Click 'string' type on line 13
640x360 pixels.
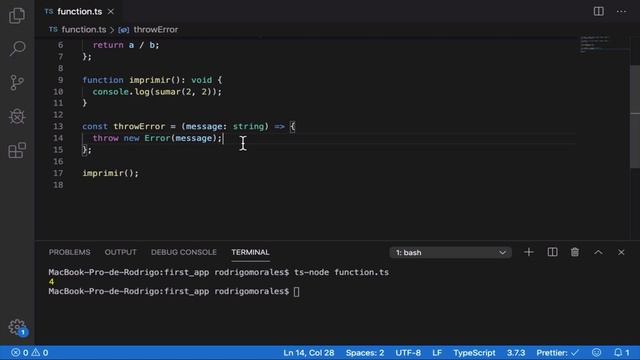click(x=248, y=127)
